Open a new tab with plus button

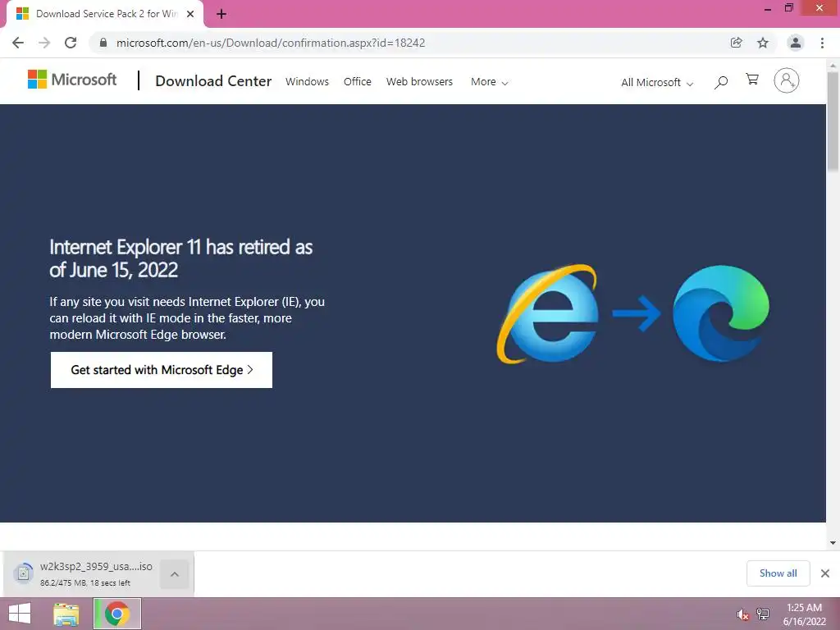tap(221, 14)
